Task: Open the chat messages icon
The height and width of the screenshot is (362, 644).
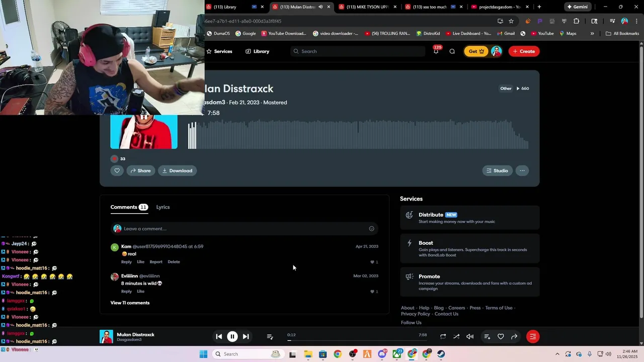Action: 452,51
